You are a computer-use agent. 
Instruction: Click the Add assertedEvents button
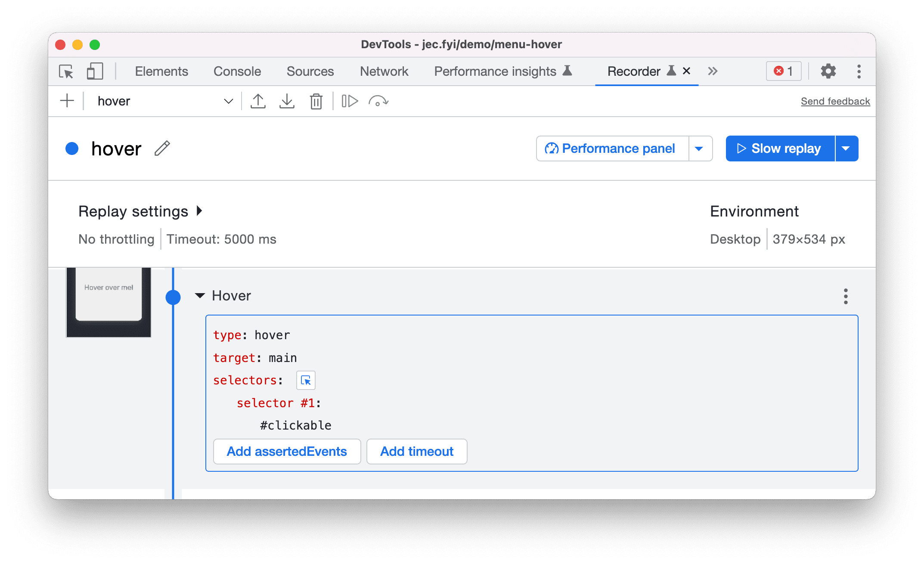(x=286, y=452)
